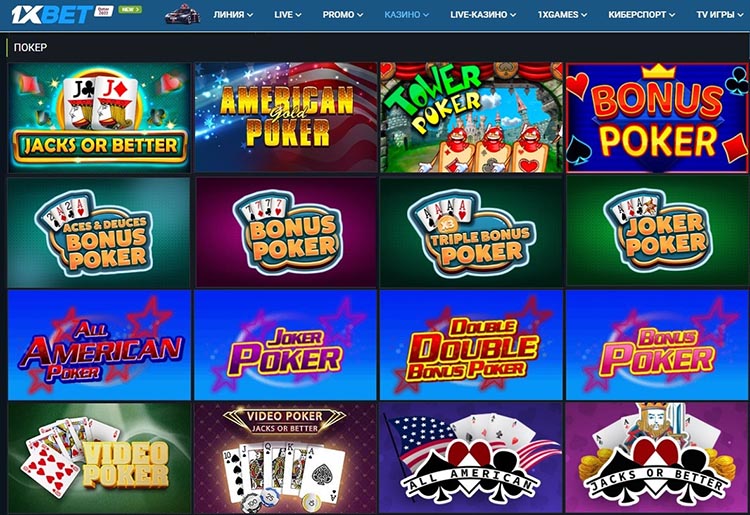Click the 1XBET logo

pyautogui.click(x=52, y=14)
